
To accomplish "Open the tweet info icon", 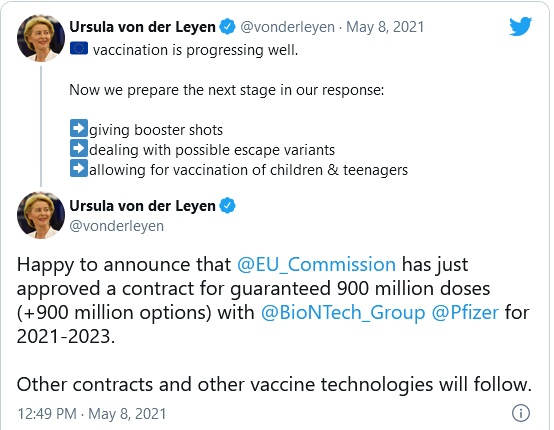I will pos(521,413).
